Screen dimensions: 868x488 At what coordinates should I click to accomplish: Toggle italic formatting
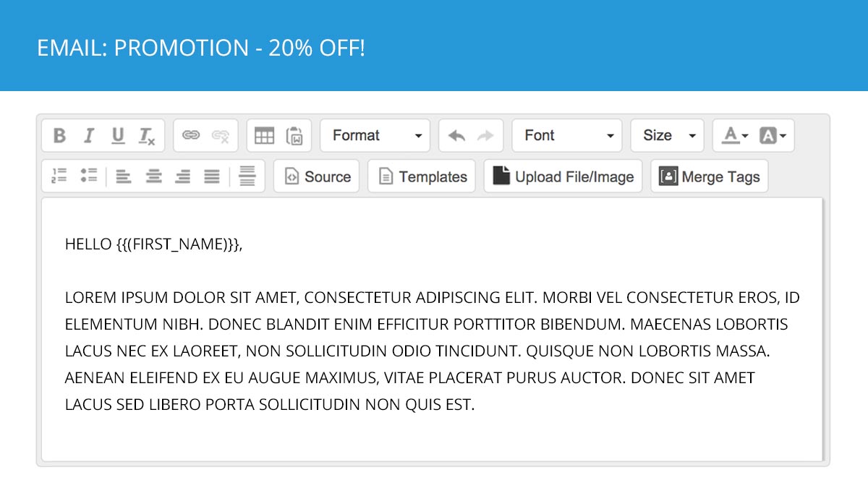(88, 135)
